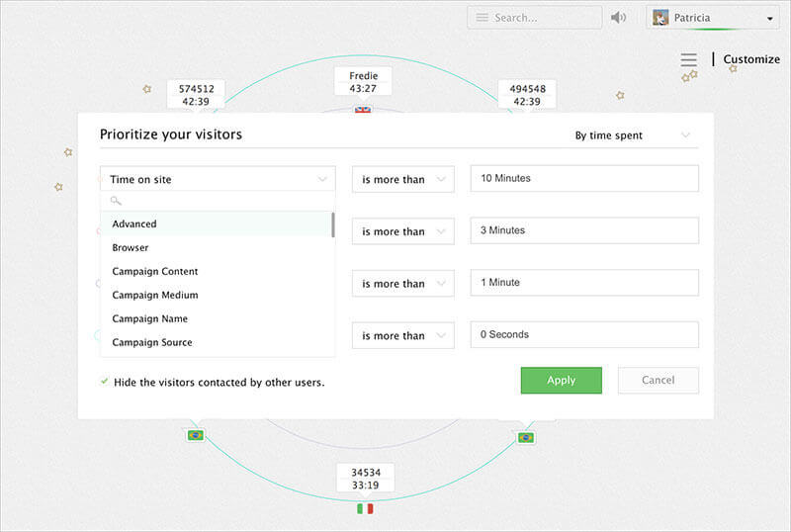Click the 574512 visitor bubble

(196, 95)
